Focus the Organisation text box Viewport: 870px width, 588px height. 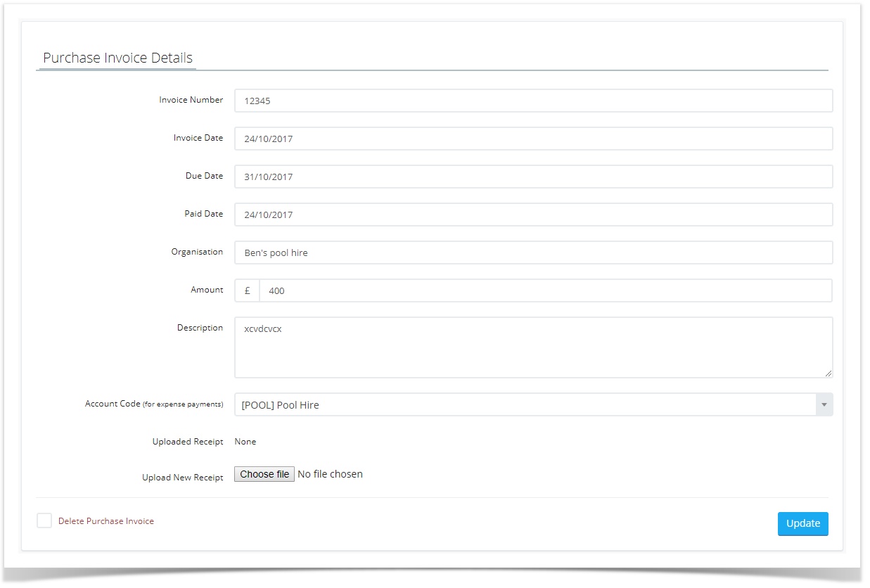pyautogui.click(x=533, y=253)
